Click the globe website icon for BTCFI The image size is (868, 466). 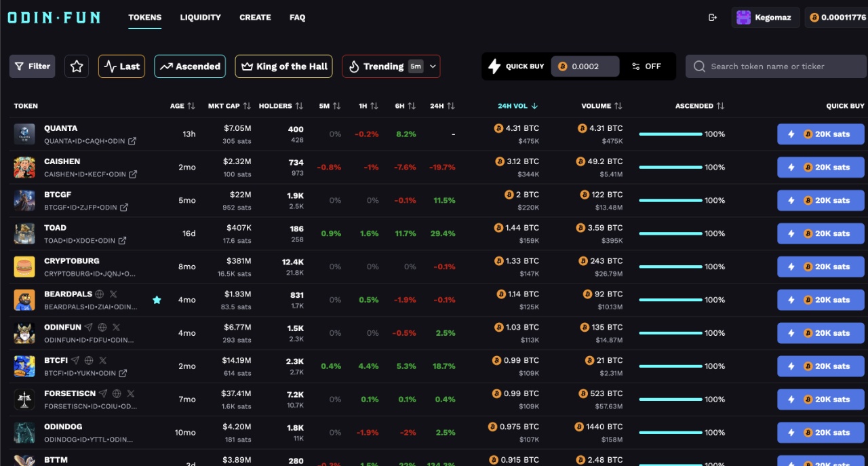[x=89, y=361]
